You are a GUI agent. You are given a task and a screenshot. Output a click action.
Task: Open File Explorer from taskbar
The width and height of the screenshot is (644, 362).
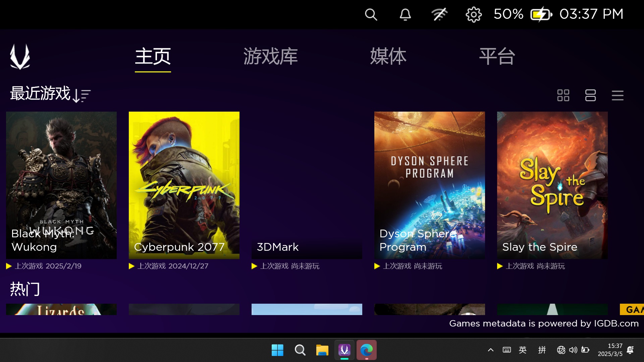click(x=322, y=350)
